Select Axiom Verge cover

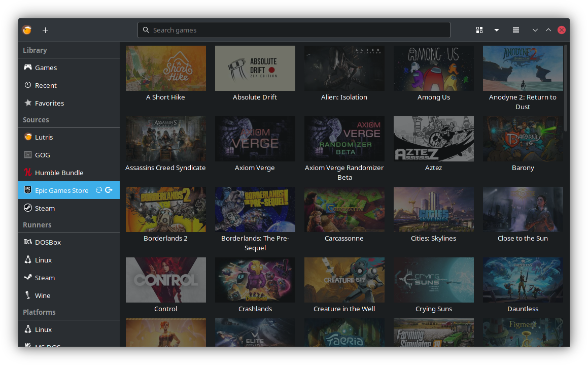pyautogui.click(x=255, y=139)
